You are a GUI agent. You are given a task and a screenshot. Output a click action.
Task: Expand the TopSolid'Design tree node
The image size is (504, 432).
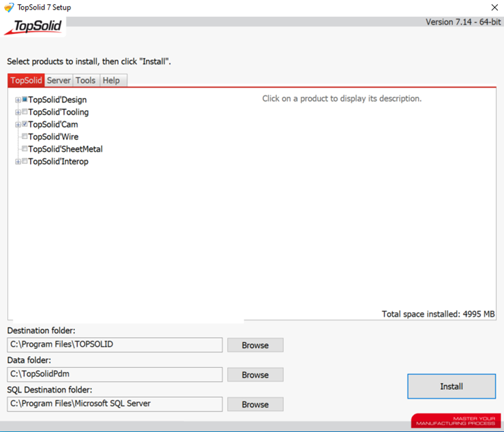click(18, 100)
